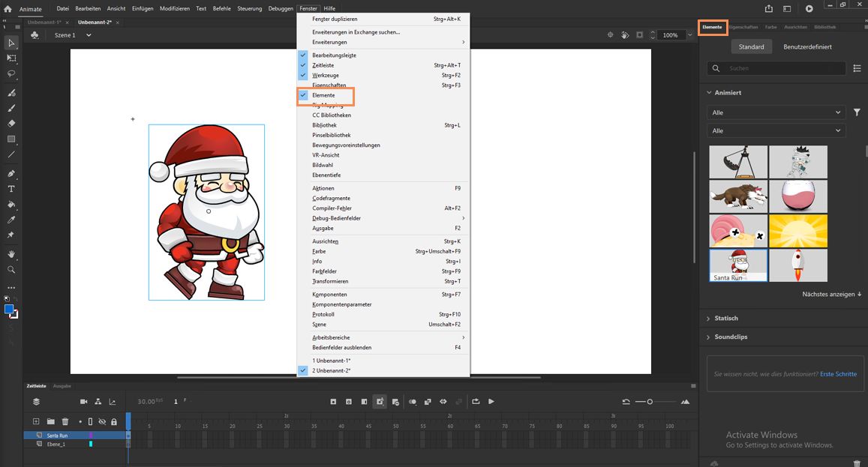Click the timeline layers stack icon
The image size is (868, 467).
36,402
